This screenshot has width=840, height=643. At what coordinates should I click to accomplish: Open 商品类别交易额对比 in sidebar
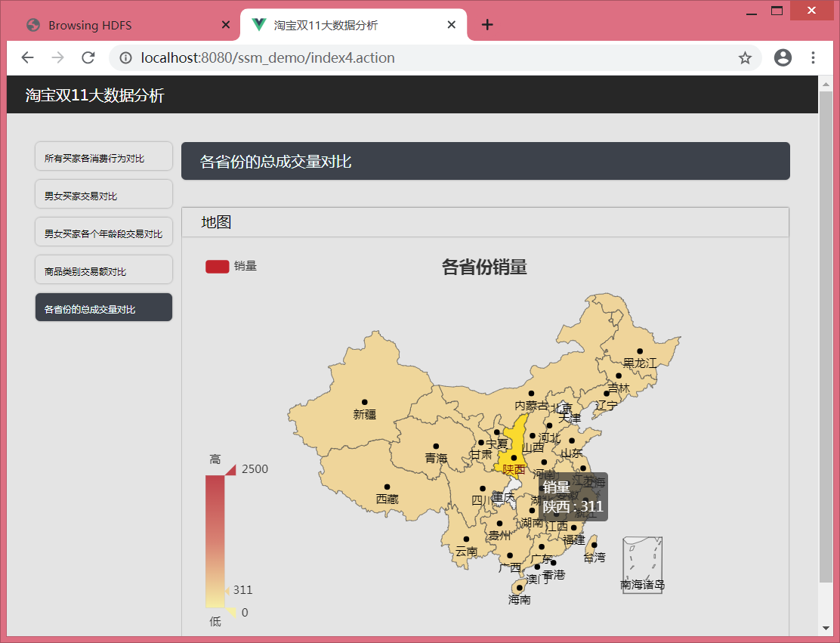[104, 270]
